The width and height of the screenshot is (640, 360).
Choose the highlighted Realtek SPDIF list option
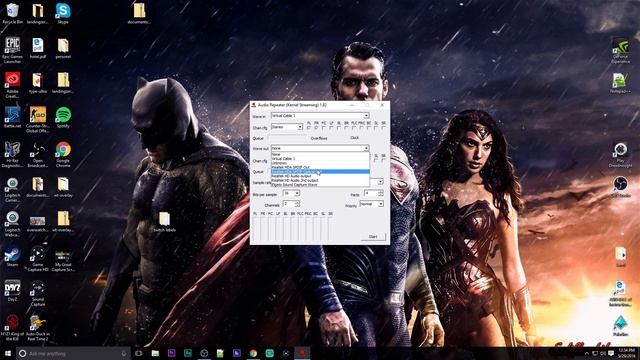320,172
